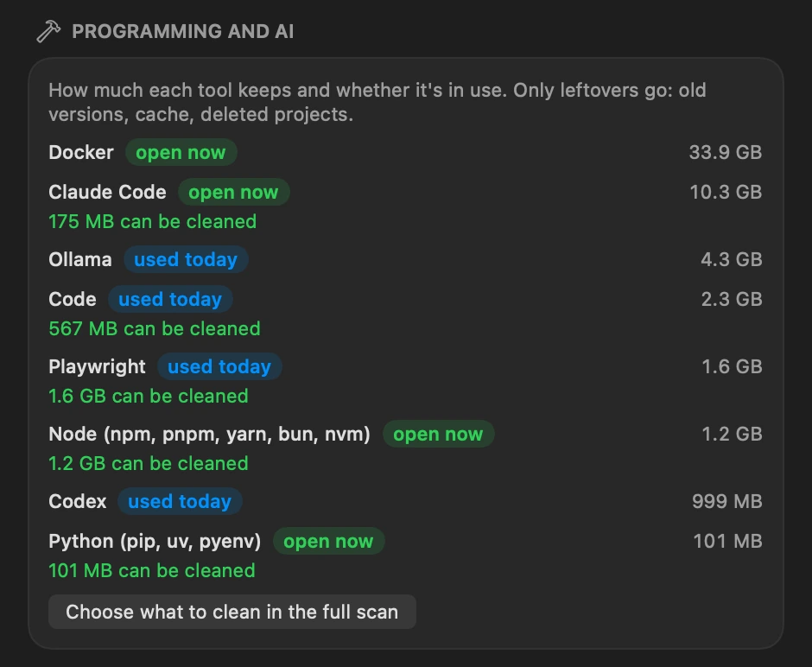812x667 pixels.
Task: Click the hammer icon beside Programming and AI
Action: tap(48, 32)
